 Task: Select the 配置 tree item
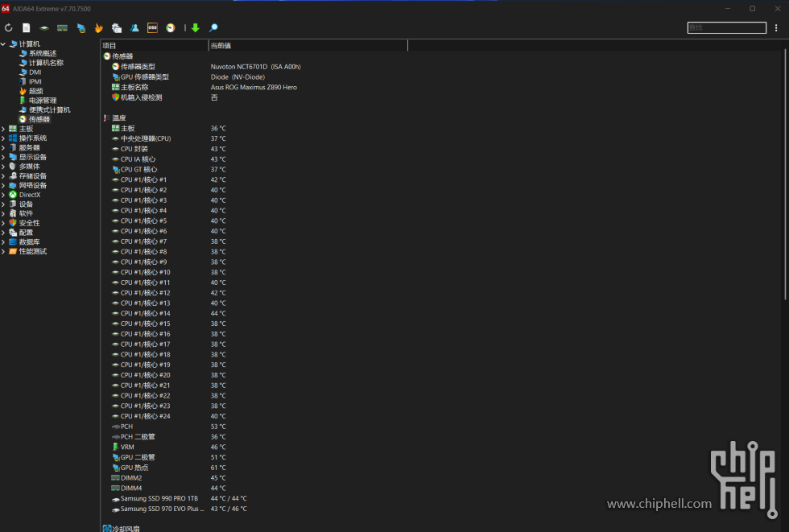click(21, 233)
